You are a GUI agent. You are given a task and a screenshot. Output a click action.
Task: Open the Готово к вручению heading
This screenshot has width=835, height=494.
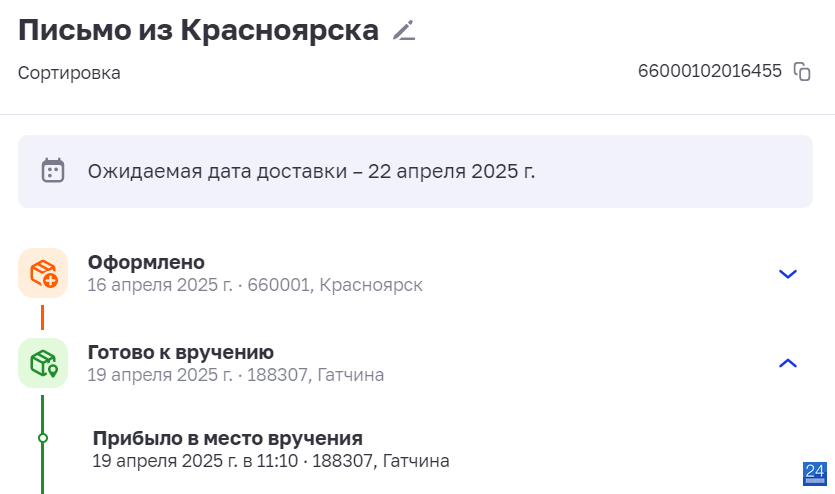(x=181, y=352)
